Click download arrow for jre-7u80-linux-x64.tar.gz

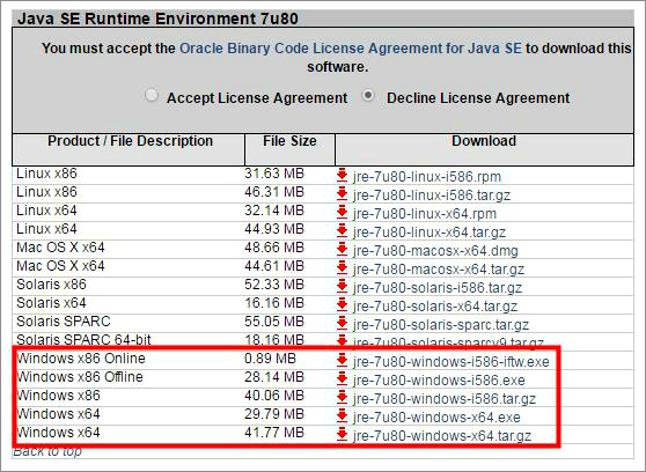342,231
